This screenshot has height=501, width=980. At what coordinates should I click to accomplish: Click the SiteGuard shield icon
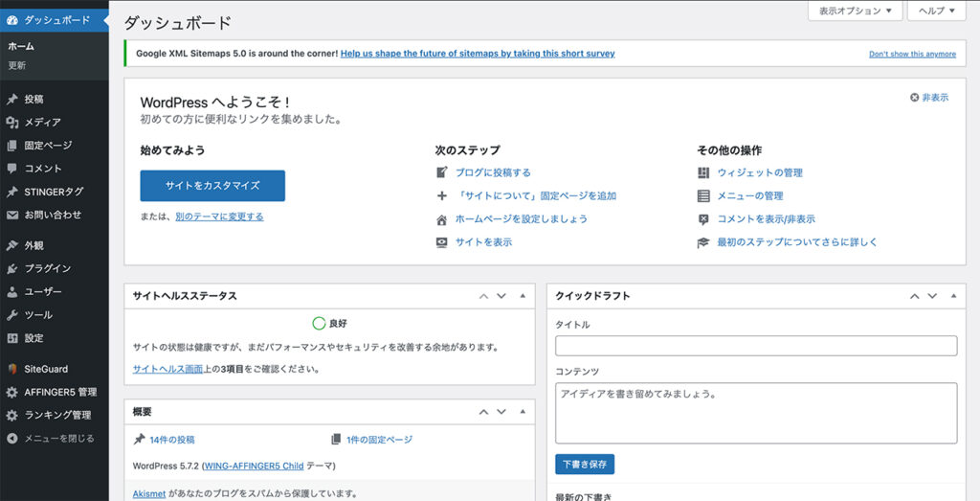tap(11, 369)
